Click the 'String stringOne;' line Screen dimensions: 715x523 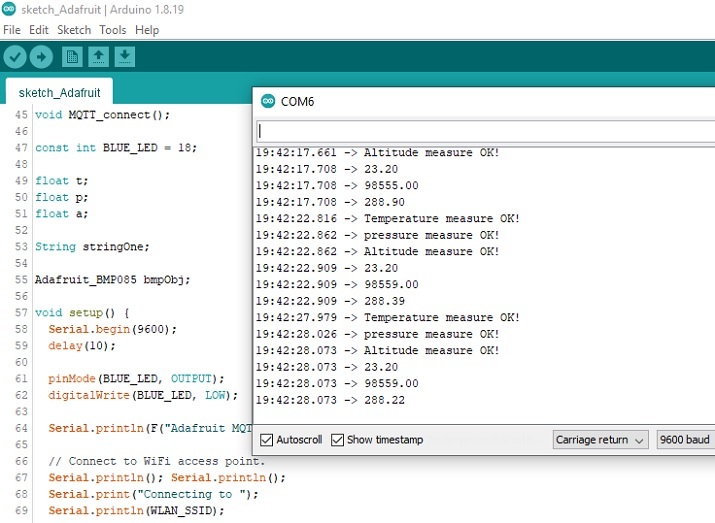click(x=92, y=247)
